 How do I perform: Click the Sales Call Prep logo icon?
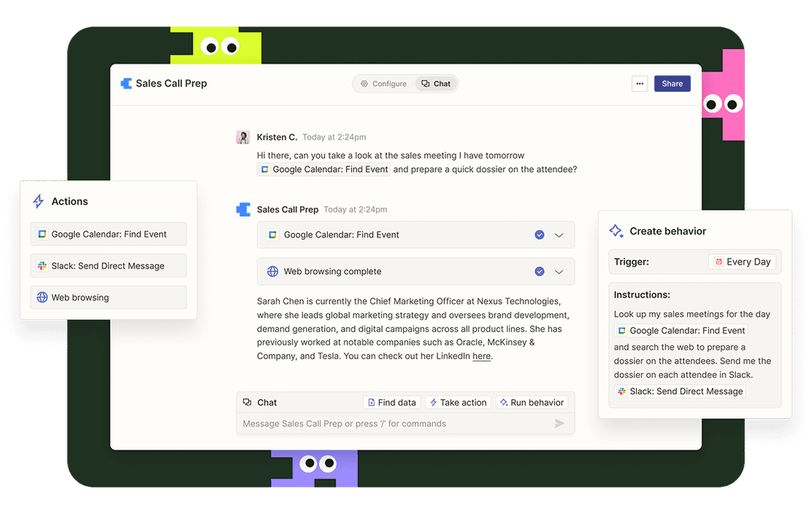pyautogui.click(x=126, y=83)
